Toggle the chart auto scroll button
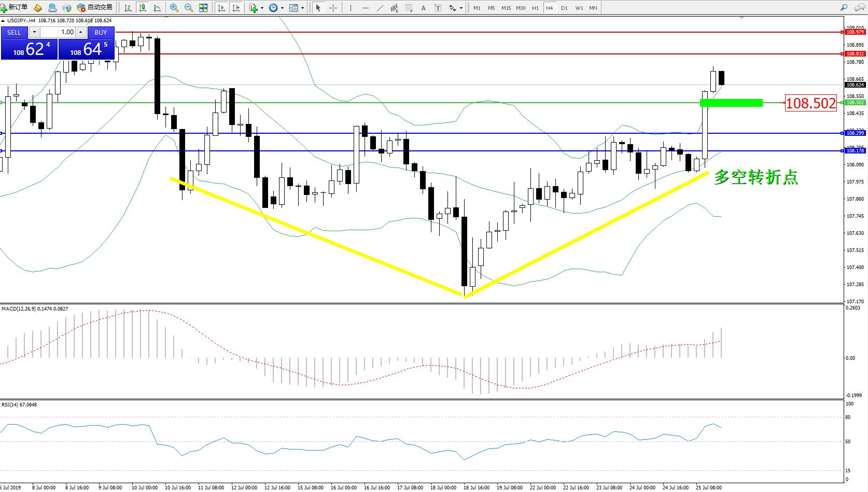This screenshot has width=868, height=492. pos(221,8)
